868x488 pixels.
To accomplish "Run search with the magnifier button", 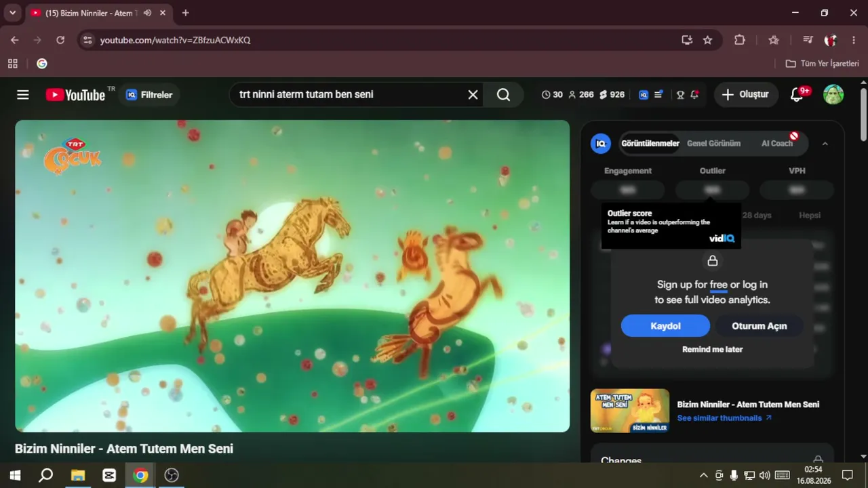I will point(503,95).
